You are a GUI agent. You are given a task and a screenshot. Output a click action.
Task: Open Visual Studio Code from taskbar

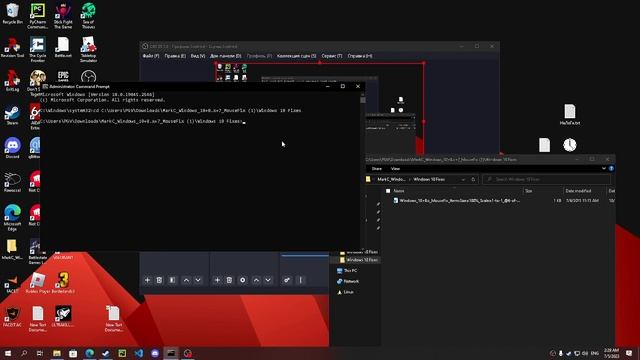[138, 353]
